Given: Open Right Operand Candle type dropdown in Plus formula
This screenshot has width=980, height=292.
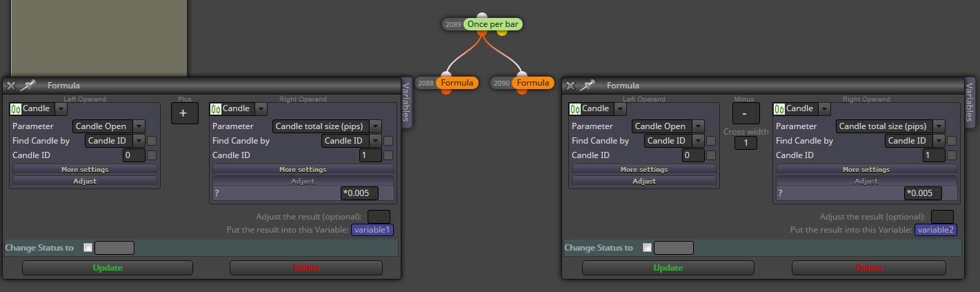Looking at the screenshot, I should coord(261,108).
